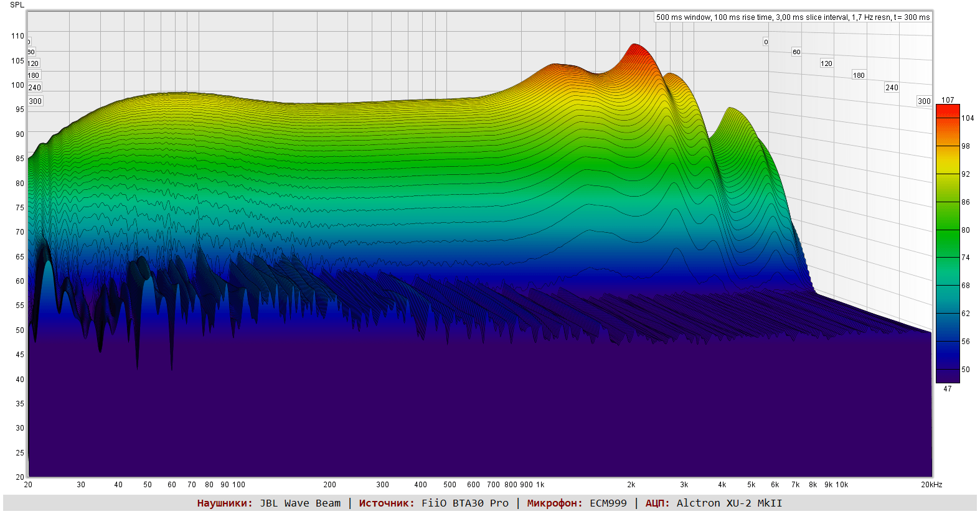The image size is (980, 514).
Task: Click the 2k label on the frequency axis
Action: pyautogui.click(x=631, y=485)
